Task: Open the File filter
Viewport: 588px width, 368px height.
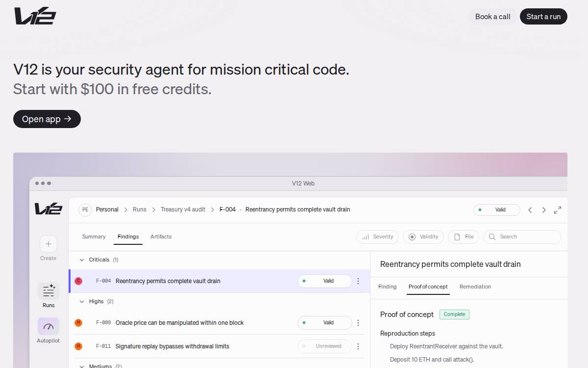Action: click(464, 237)
